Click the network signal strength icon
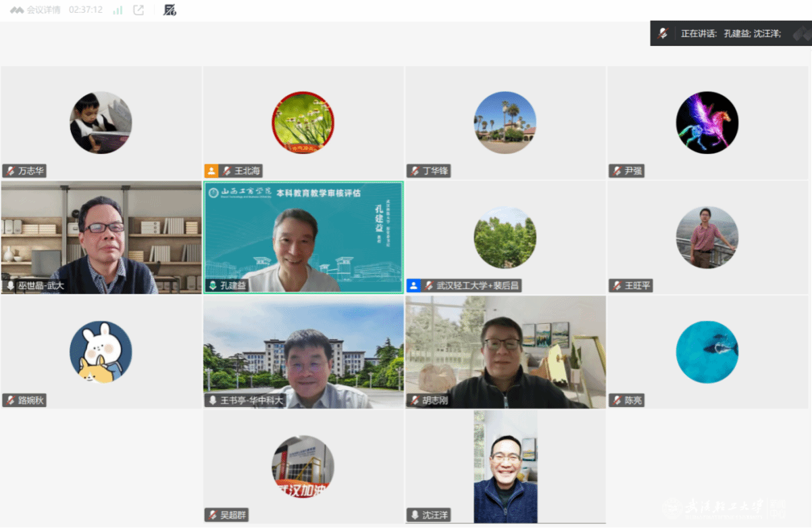Image resolution: width=812 pixels, height=528 pixels. [x=118, y=10]
